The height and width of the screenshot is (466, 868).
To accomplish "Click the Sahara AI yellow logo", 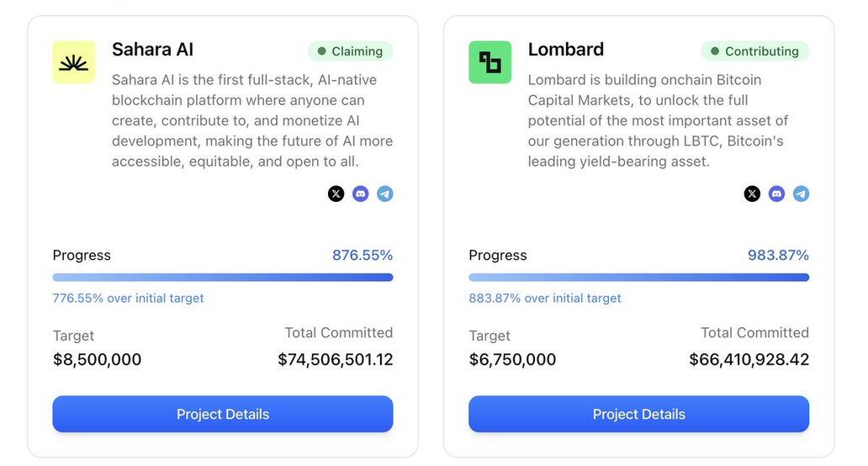I will [x=74, y=62].
